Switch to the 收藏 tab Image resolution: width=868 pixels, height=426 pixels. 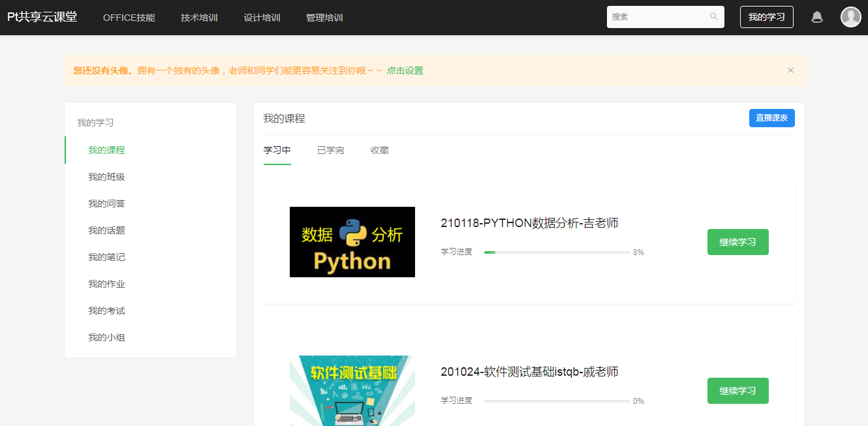(379, 151)
